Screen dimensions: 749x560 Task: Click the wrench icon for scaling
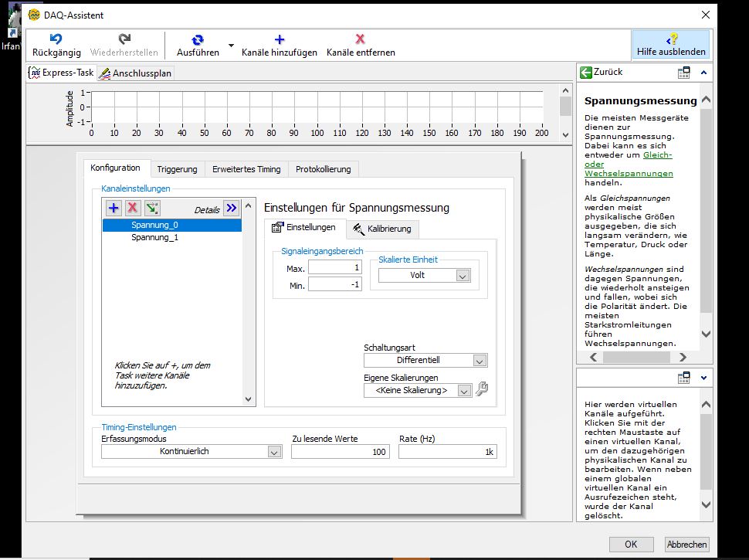click(482, 389)
